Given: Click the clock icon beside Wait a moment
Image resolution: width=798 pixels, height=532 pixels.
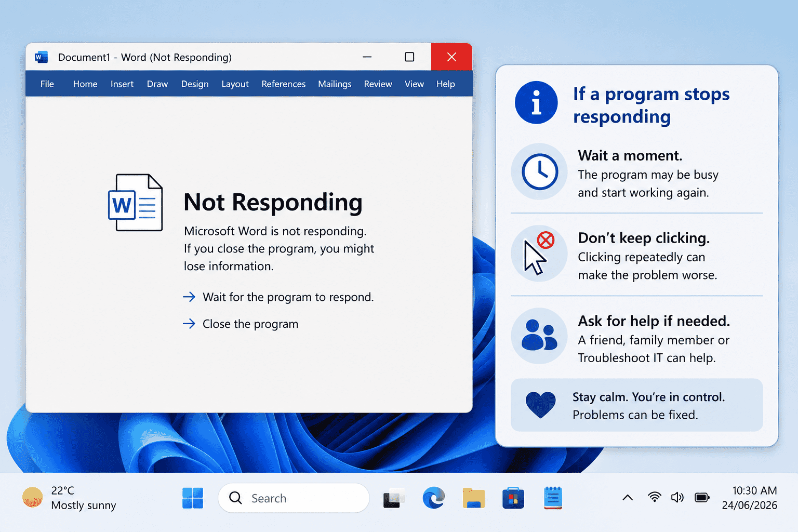Looking at the screenshot, I should point(540,171).
